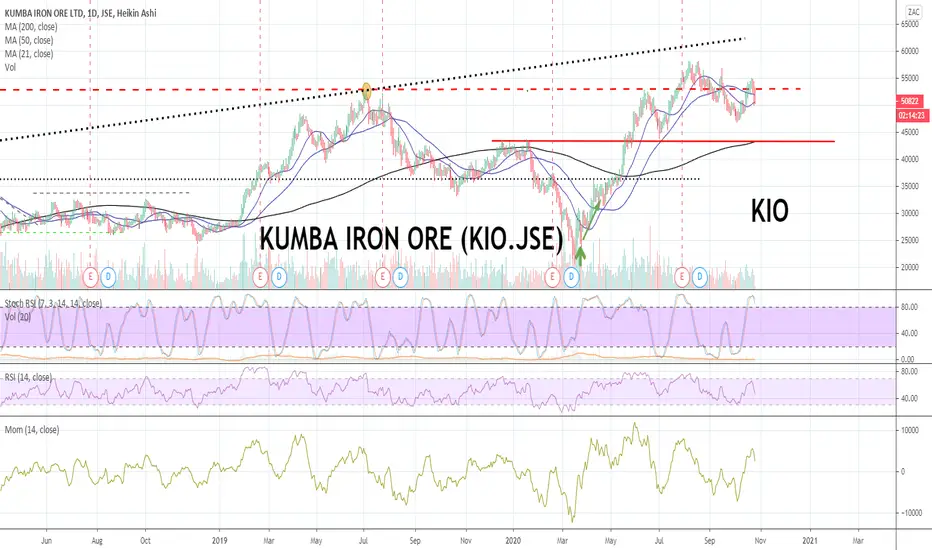Click the 45000 price axis label

910,132
